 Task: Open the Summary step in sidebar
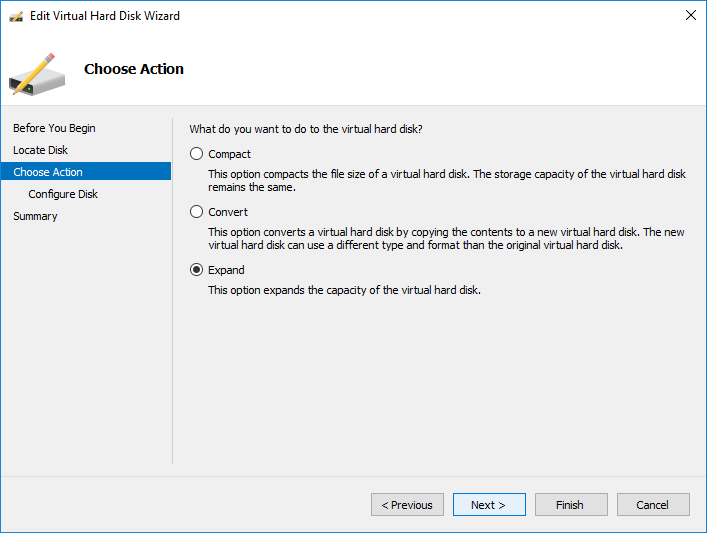[35, 216]
